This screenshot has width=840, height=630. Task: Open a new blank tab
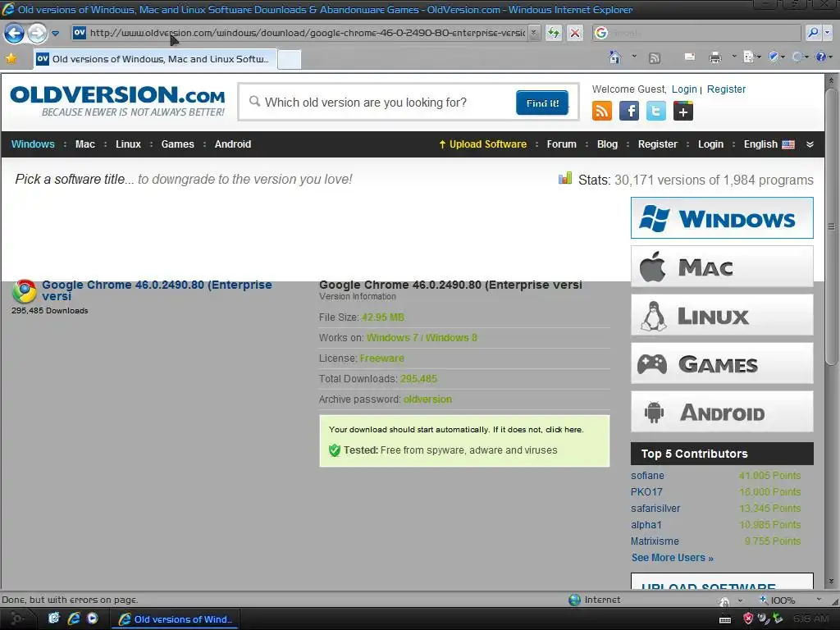(x=290, y=59)
